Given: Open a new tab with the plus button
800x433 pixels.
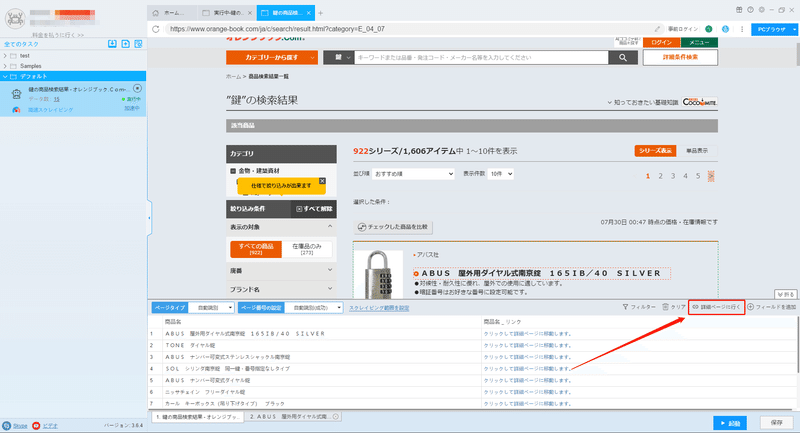Looking at the screenshot, I should (x=320, y=13).
